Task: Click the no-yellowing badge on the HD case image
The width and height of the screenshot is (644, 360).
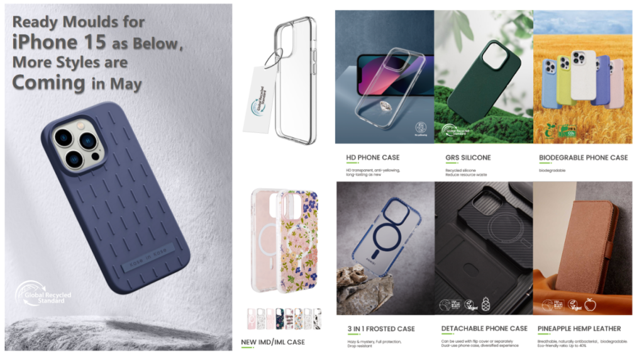Action: tap(421, 128)
